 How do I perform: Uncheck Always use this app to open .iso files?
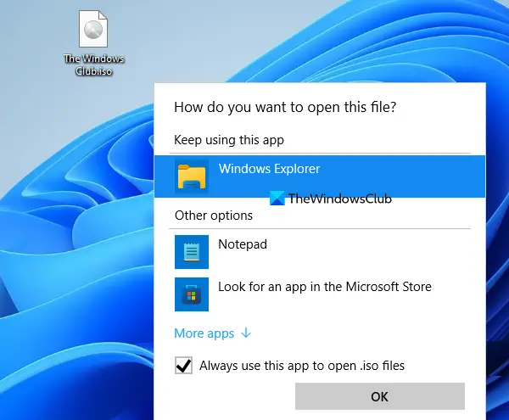[x=183, y=366]
